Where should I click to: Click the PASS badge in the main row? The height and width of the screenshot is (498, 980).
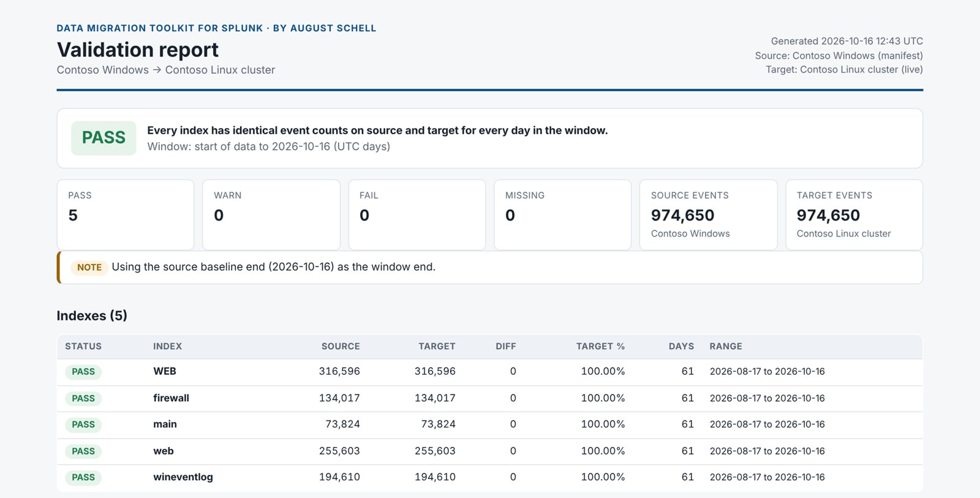(x=83, y=424)
